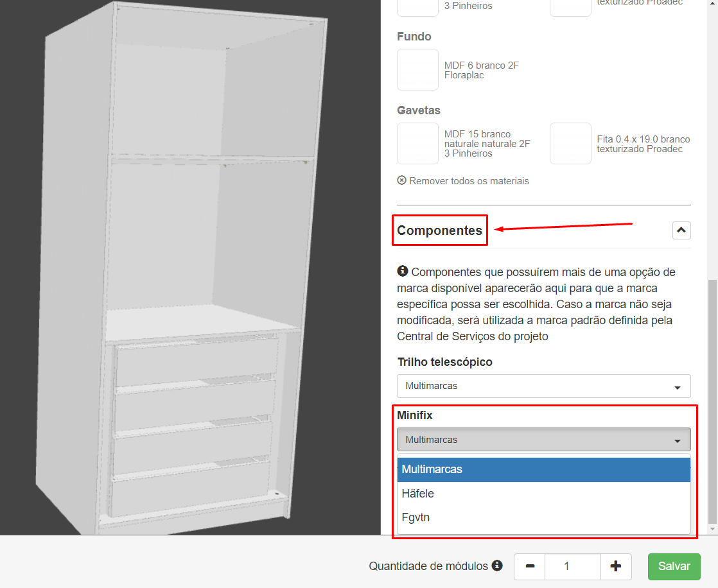Viewport: 718px width, 588px height.
Task: Collapse the Componentes section chevron
Action: (x=681, y=230)
